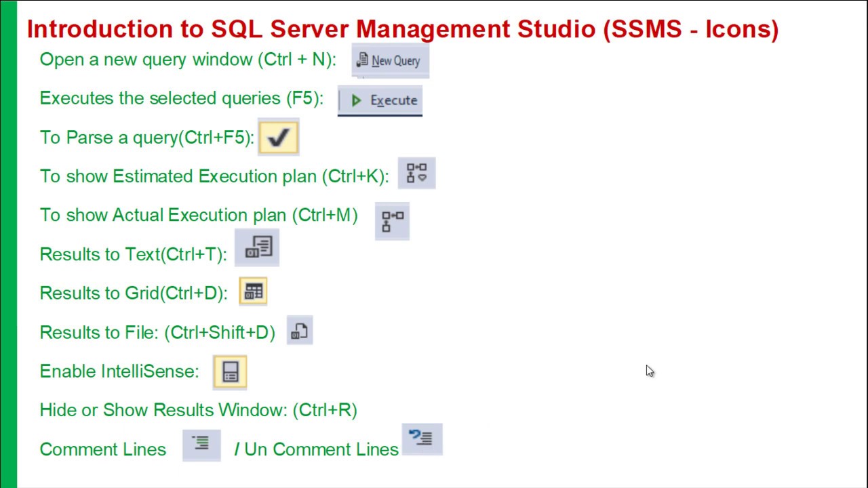Click text 'To Parse a query(Ctrl+F5):'
This screenshot has width=868, height=488.
tap(146, 138)
